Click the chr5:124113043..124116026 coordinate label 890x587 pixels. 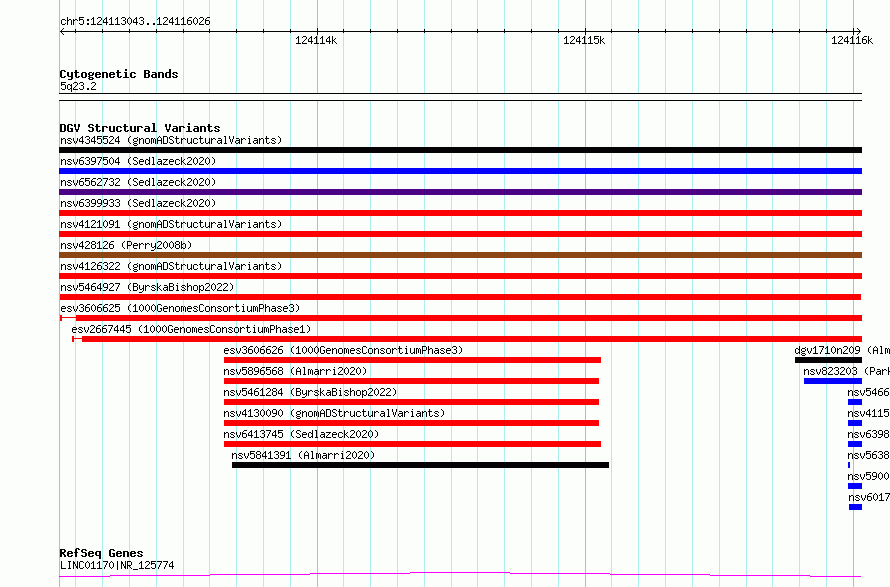135,21
